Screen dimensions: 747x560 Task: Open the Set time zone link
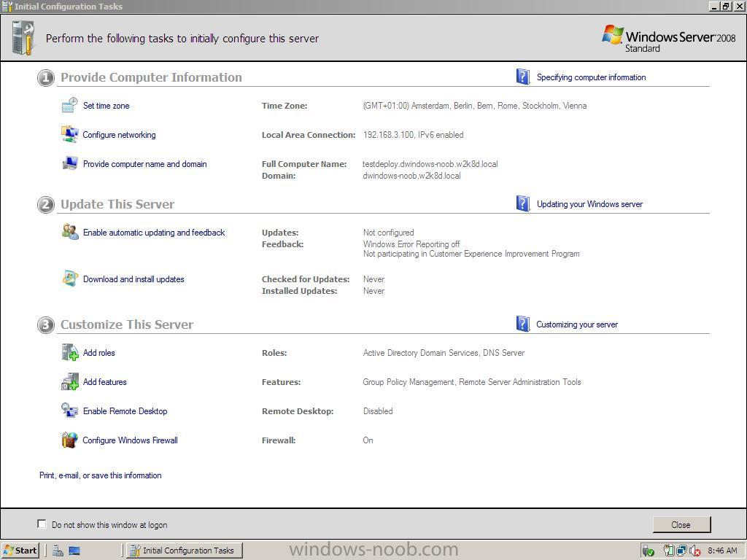[107, 106]
